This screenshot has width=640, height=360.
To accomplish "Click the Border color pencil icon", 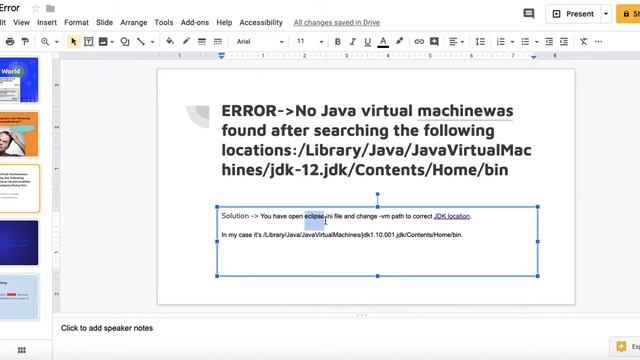I will (186, 41).
